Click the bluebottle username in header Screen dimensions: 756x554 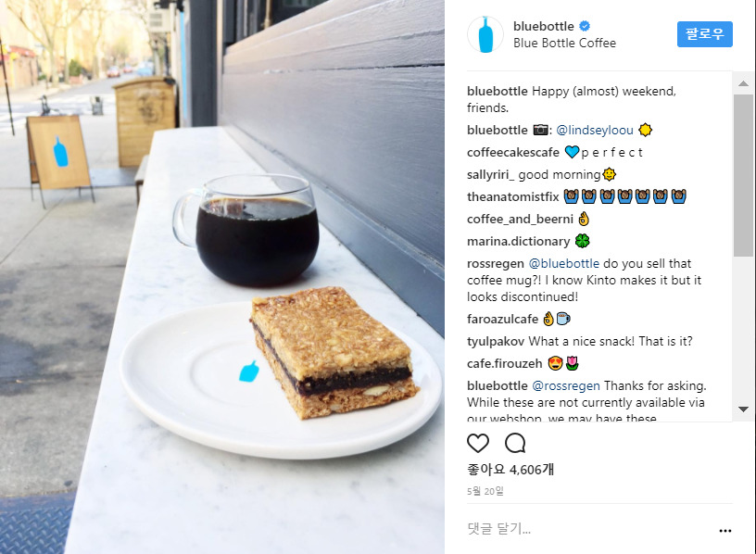point(543,26)
